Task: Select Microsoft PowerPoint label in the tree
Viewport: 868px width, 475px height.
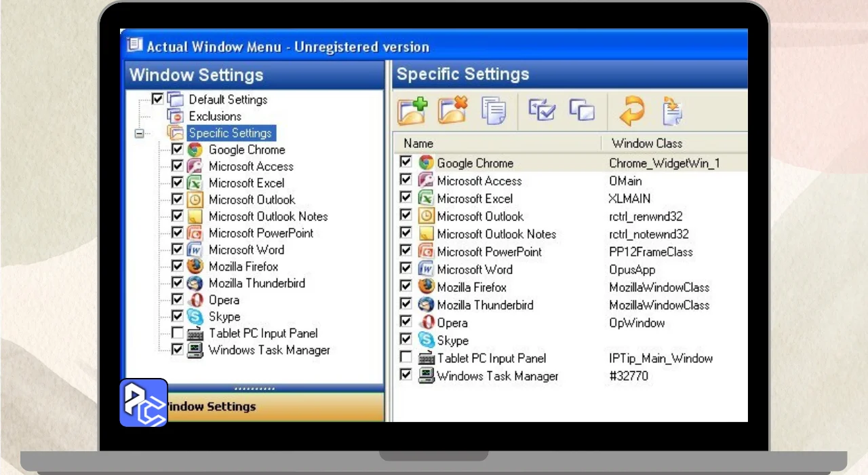Action: (261, 233)
